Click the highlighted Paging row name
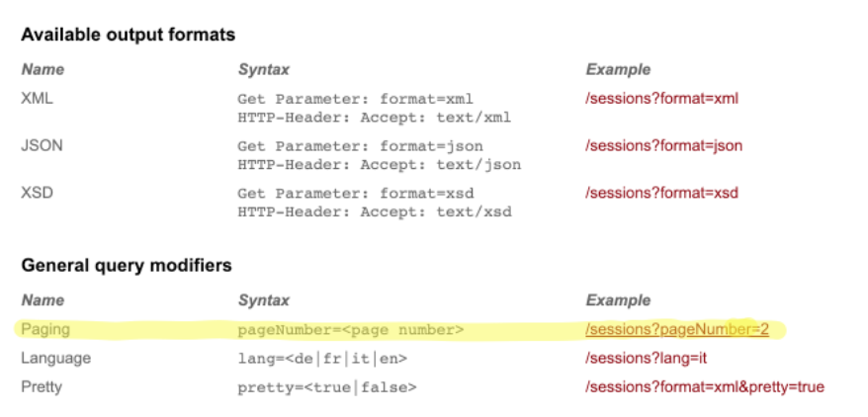The height and width of the screenshot is (417, 868). tap(45, 329)
